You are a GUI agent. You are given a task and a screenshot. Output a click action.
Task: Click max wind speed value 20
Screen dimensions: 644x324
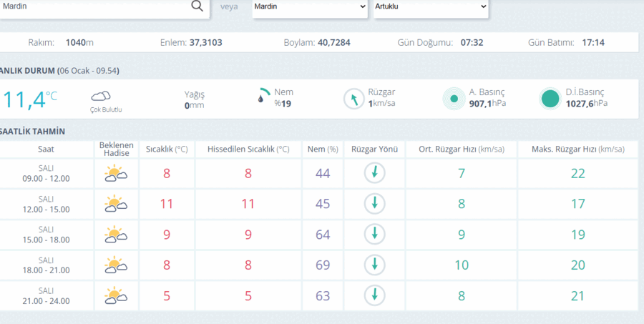pos(578,265)
